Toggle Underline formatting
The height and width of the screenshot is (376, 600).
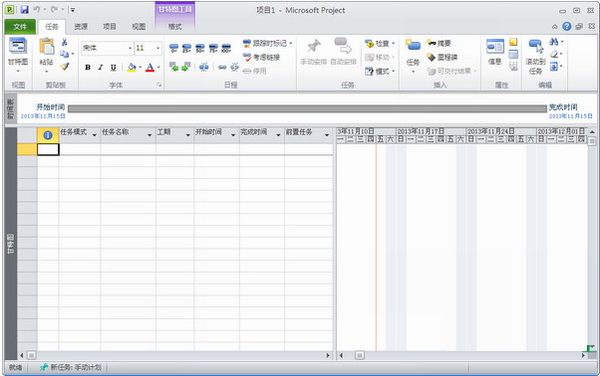click(113, 67)
